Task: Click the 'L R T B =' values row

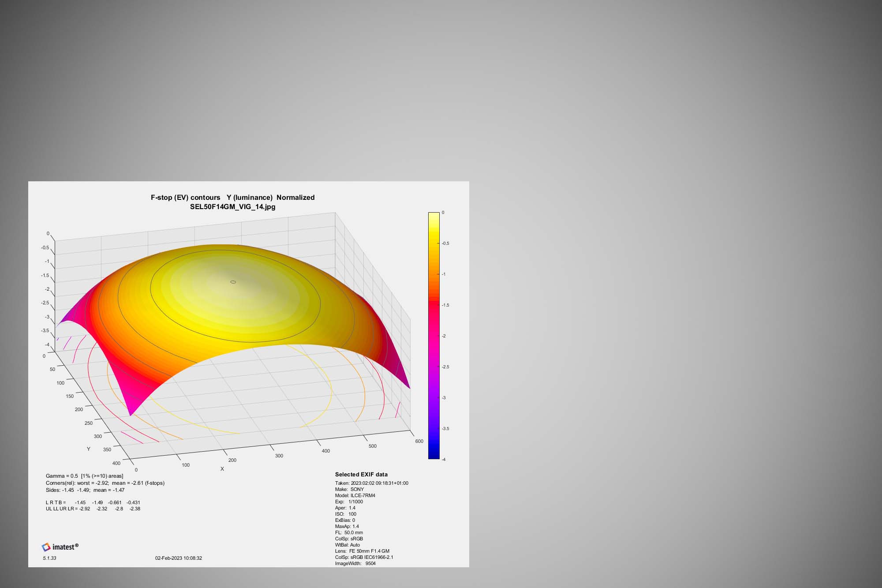Action: pos(93,502)
